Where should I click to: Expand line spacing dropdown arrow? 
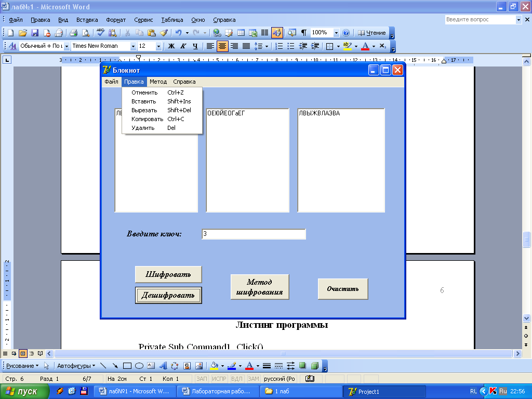[267, 46]
